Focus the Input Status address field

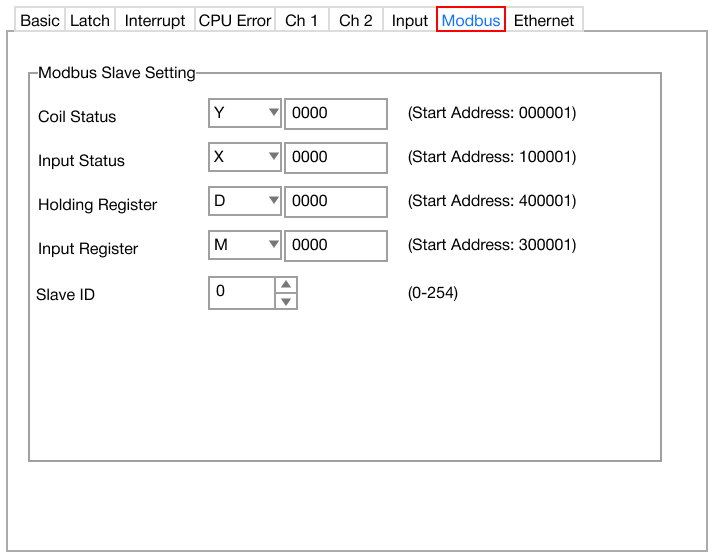(336, 158)
